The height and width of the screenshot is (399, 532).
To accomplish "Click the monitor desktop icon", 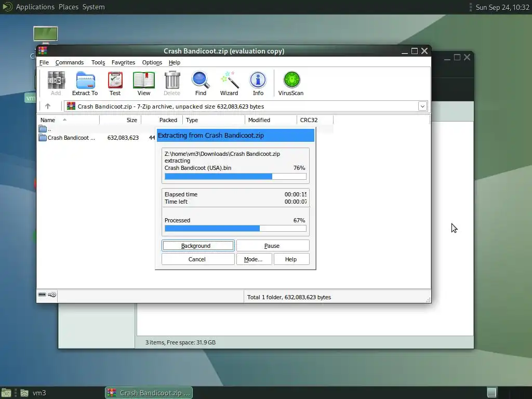I will [x=46, y=35].
